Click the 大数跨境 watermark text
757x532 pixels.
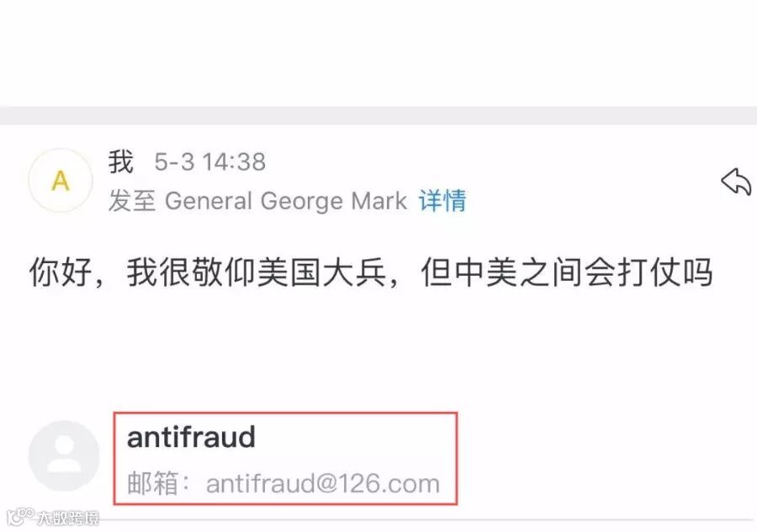68,518
